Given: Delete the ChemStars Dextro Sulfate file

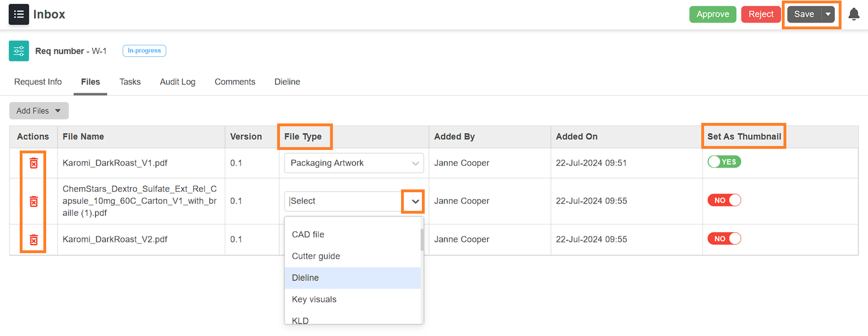Looking at the screenshot, I should pos(33,201).
